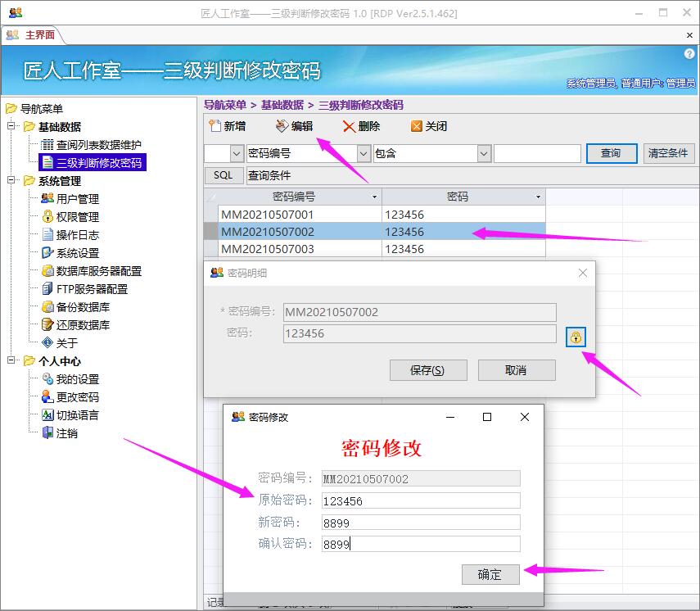Image resolution: width=700 pixels, height=611 pixels.
Task: Click the 导航菜单 root folder
Action: point(34,109)
